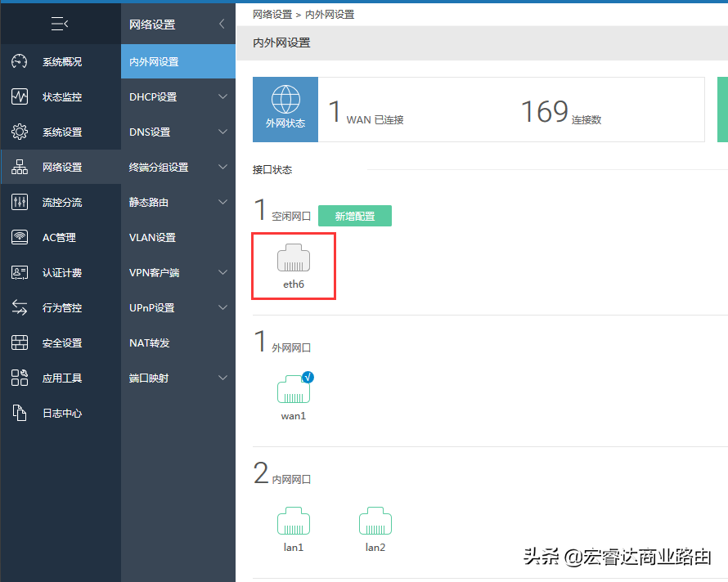
Task: Go to 行为管控 in the sidebar
Action: point(61,307)
